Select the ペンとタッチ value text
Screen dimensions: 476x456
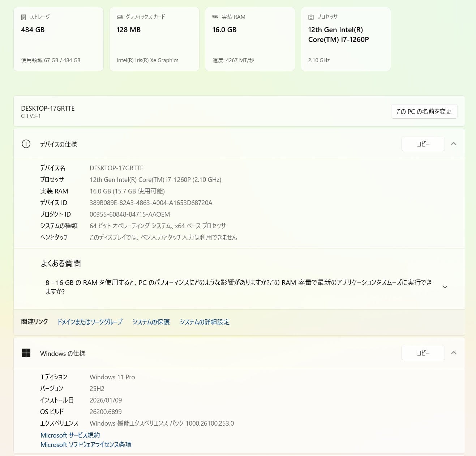(x=163, y=238)
